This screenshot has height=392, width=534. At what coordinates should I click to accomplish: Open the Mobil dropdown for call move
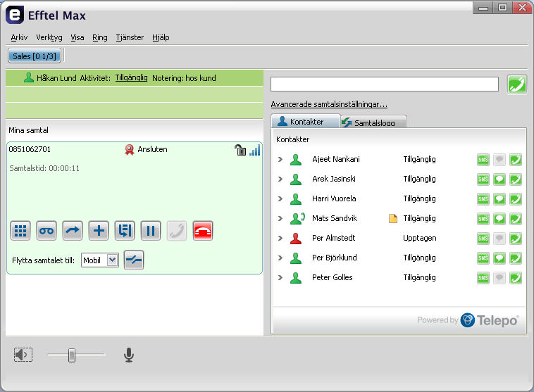[x=100, y=260]
